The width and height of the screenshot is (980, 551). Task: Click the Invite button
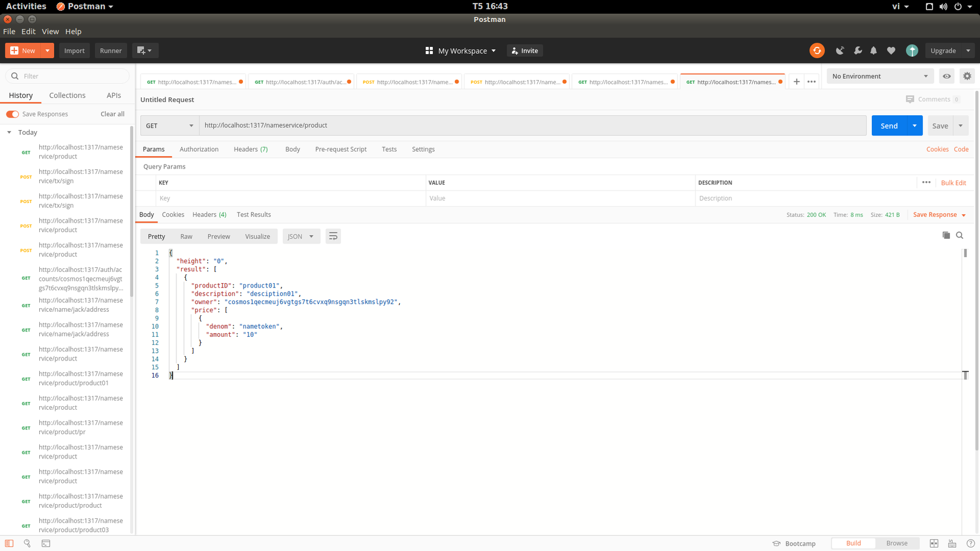coord(524,50)
